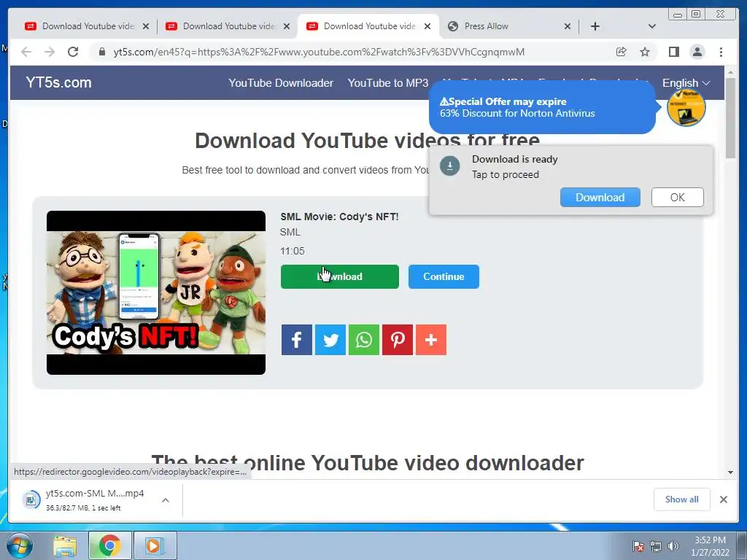Expand download item options chevron

166,500
